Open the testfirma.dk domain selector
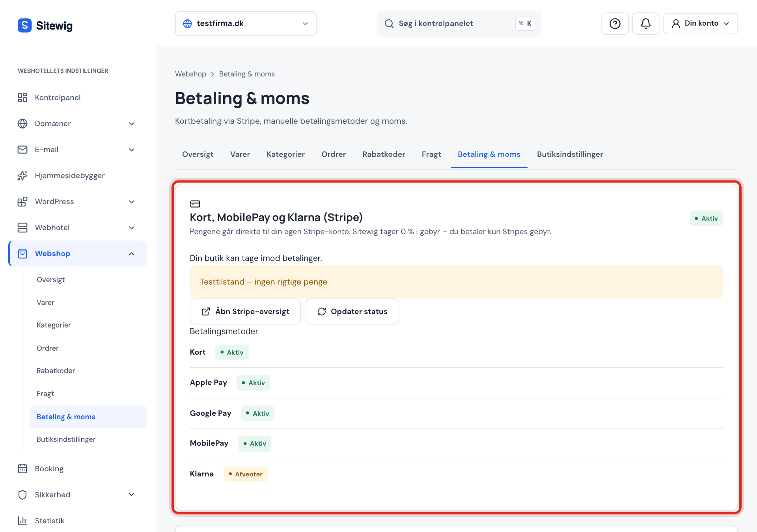Image resolution: width=757 pixels, height=532 pixels. coord(246,24)
